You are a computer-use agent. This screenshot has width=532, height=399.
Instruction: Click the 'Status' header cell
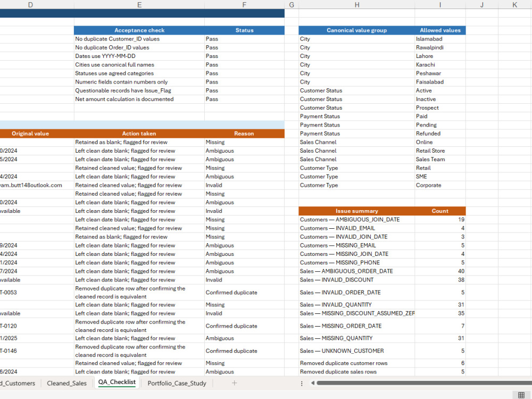coord(244,30)
